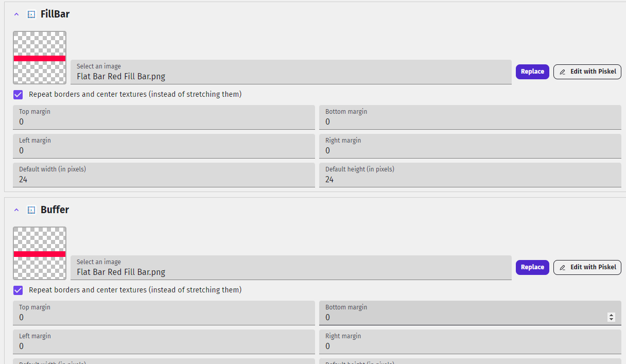626x364 pixels.
Task: Focus the FillBar Top margin field
Action: (x=164, y=117)
